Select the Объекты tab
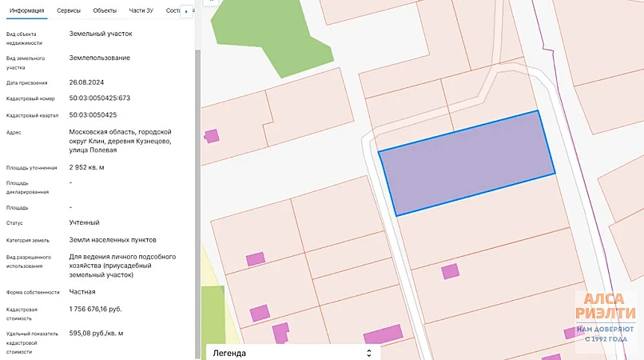The width and height of the screenshot is (644, 360). (x=105, y=10)
